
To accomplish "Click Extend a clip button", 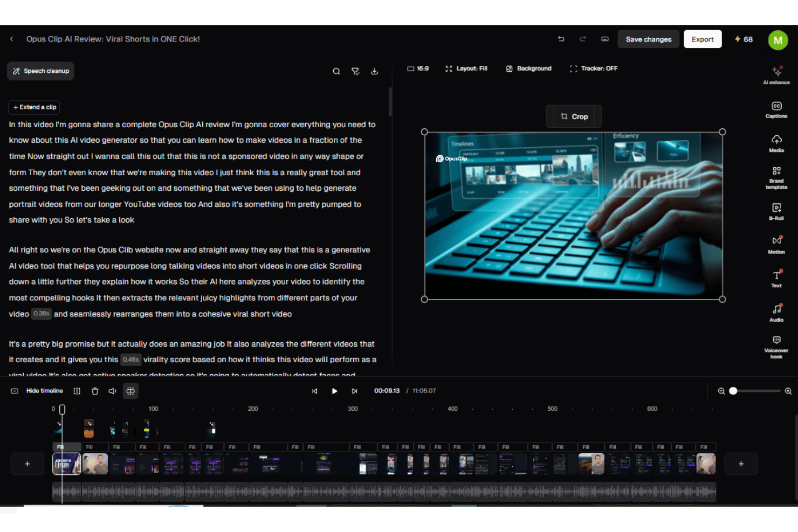I will 34,107.
